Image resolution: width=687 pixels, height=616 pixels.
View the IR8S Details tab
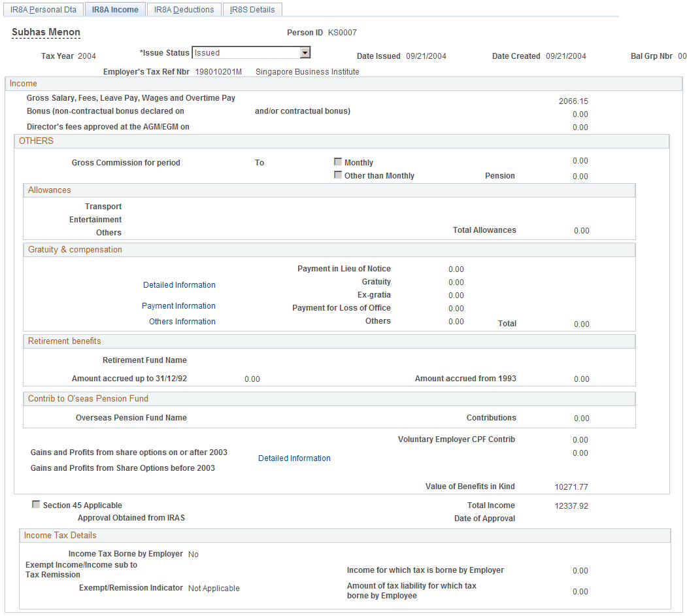click(x=252, y=9)
